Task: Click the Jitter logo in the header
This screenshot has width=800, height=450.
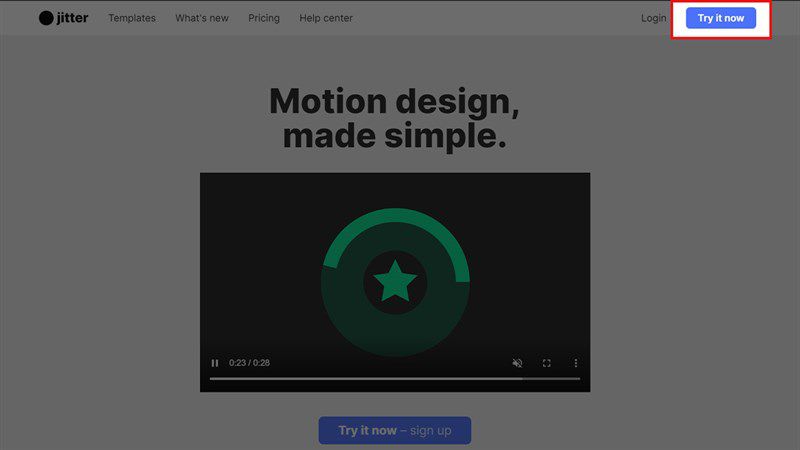Action: [63, 18]
